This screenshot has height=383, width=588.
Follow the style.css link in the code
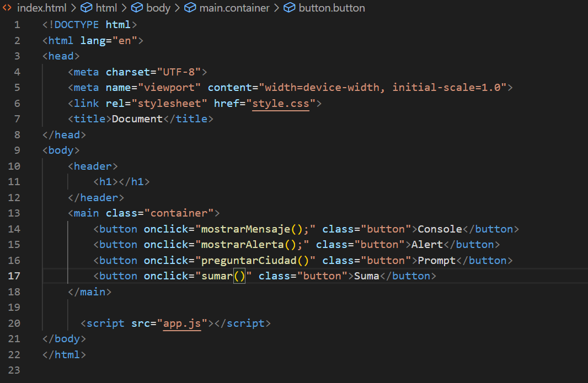(281, 104)
